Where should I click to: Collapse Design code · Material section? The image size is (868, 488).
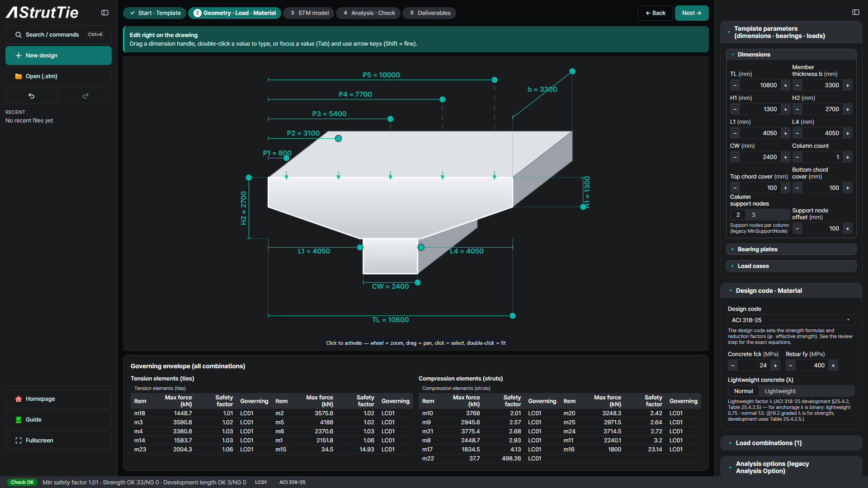(x=791, y=291)
